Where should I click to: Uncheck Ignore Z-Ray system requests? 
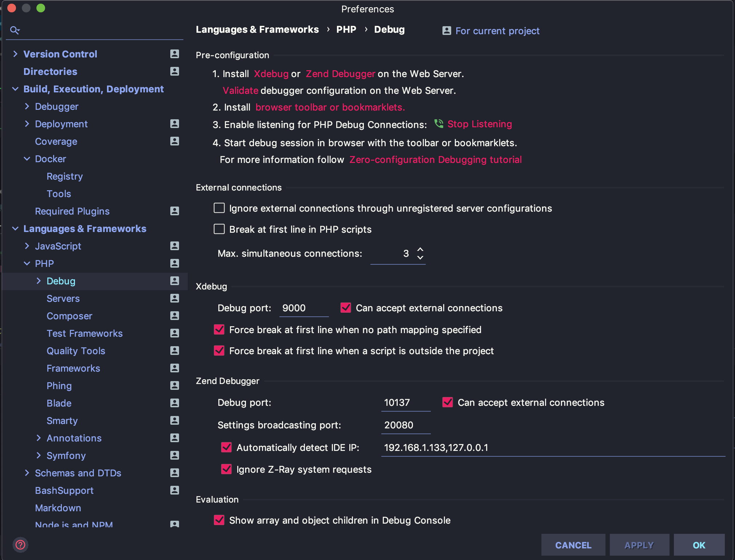[226, 469]
